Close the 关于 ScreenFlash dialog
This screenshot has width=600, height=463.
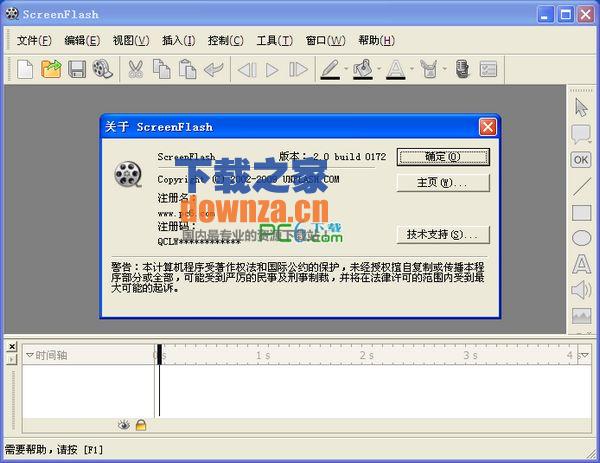(x=488, y=127)
